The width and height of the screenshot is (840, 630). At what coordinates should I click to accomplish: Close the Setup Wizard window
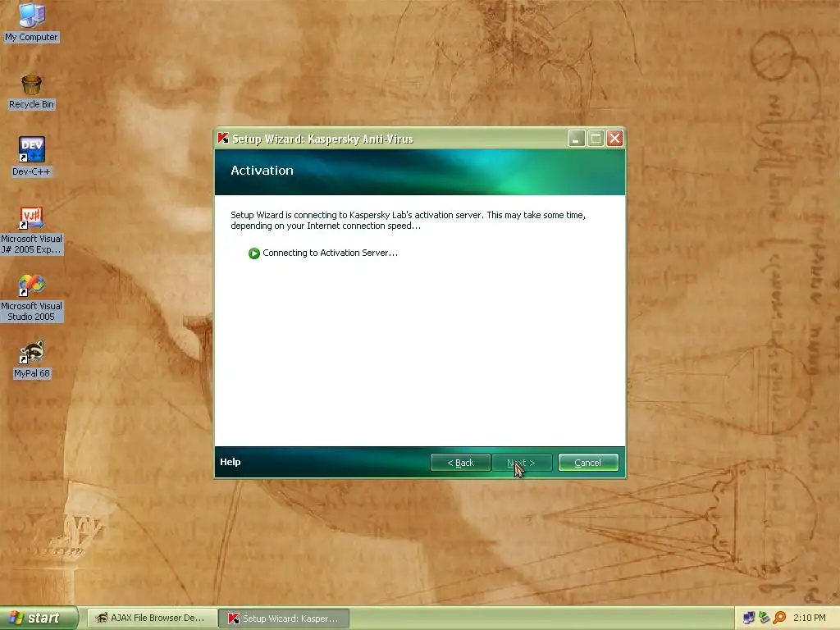click(615, 139)
